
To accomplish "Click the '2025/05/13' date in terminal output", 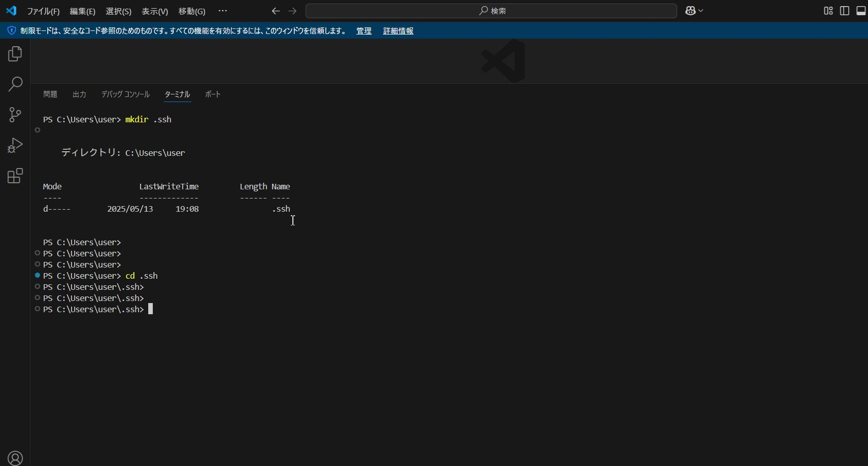I will coord(130,209).
